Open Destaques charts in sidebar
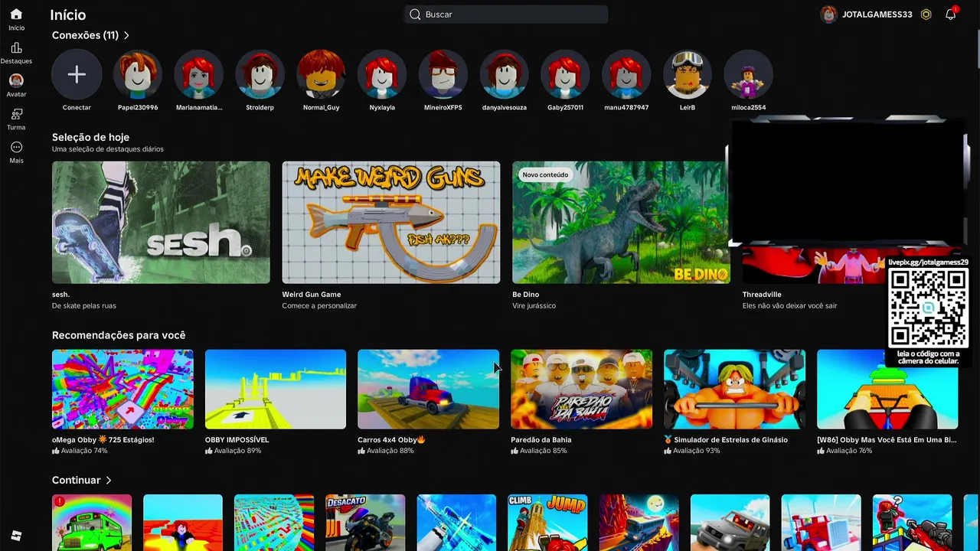 click(x=16, y=48)
